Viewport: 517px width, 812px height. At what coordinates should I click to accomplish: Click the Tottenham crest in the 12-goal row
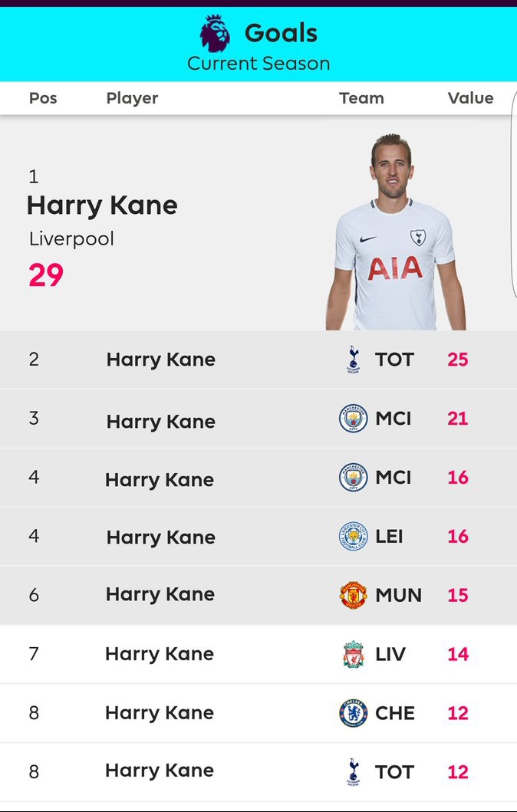[x=354, y=772]
